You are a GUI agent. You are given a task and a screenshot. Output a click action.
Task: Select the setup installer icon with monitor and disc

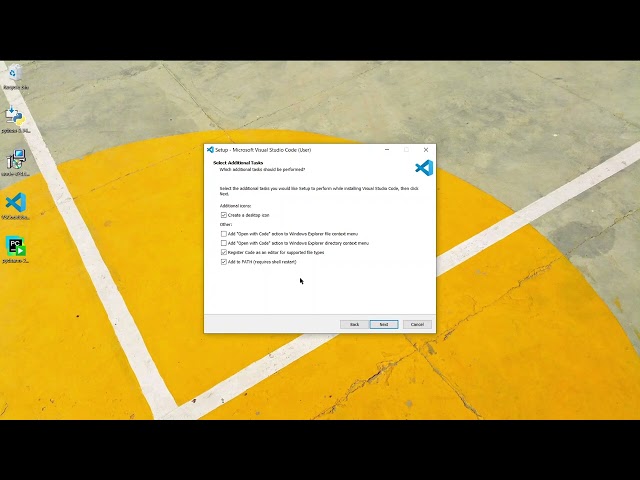pos(16,162)
